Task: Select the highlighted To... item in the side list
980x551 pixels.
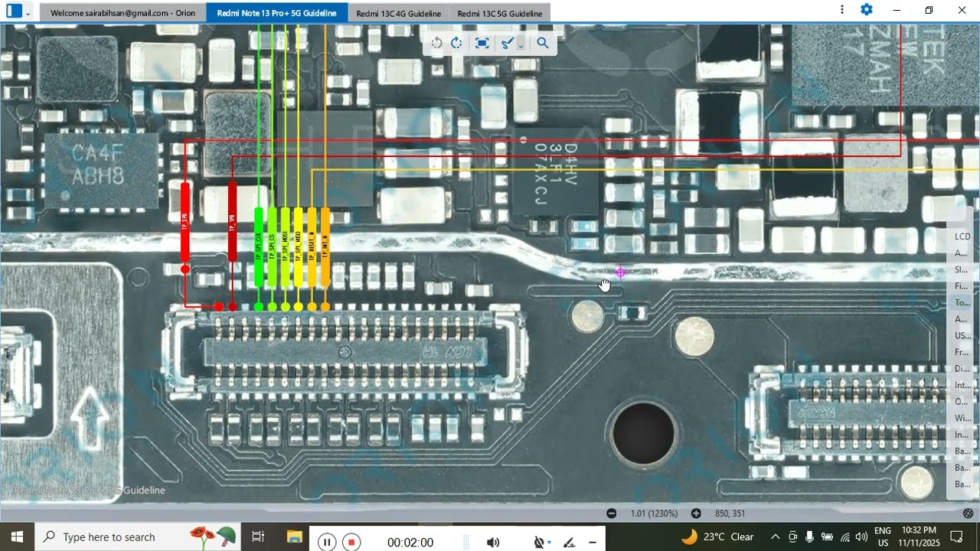Action: click(x=962, y=302)
